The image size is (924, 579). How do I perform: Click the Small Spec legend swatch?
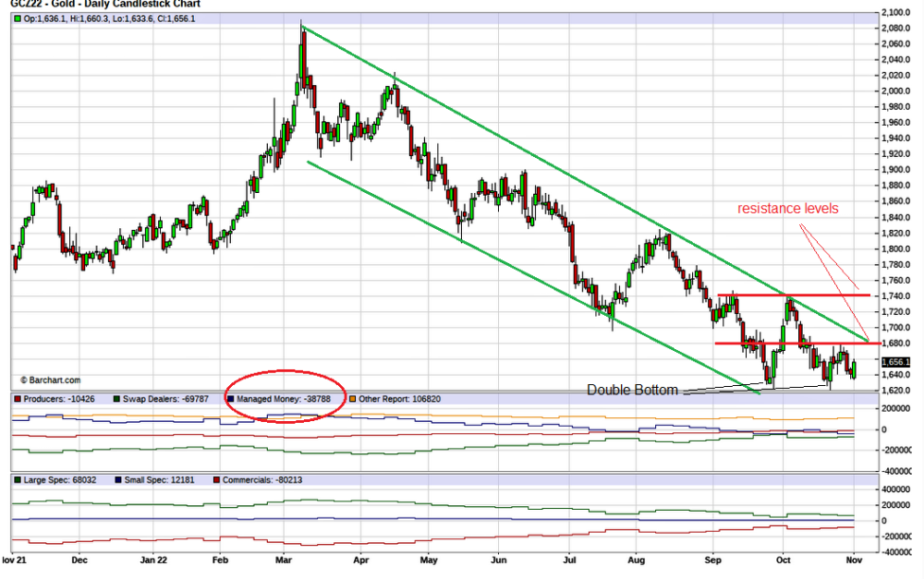pos(115,480)
